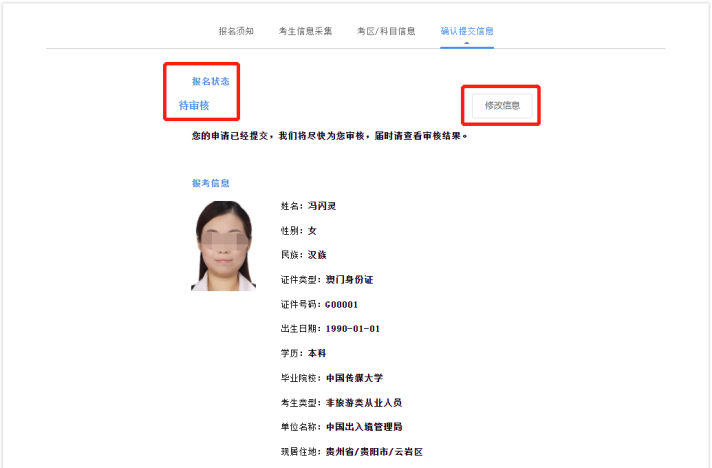Viewport: 712px width, 468px height.
Task: Click the school name 中国传媒大学
Action: click(354, 378)
